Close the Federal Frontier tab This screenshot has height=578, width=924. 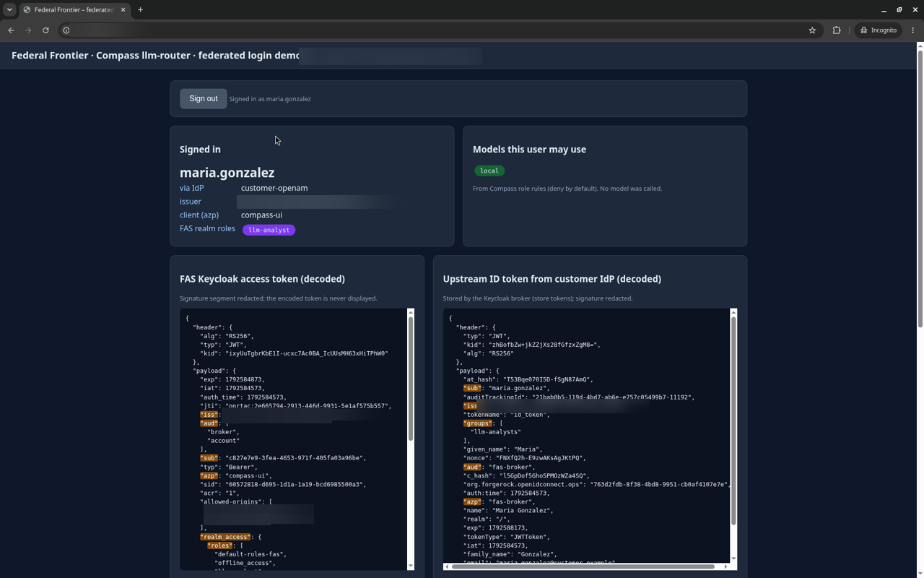coord(123,10)
